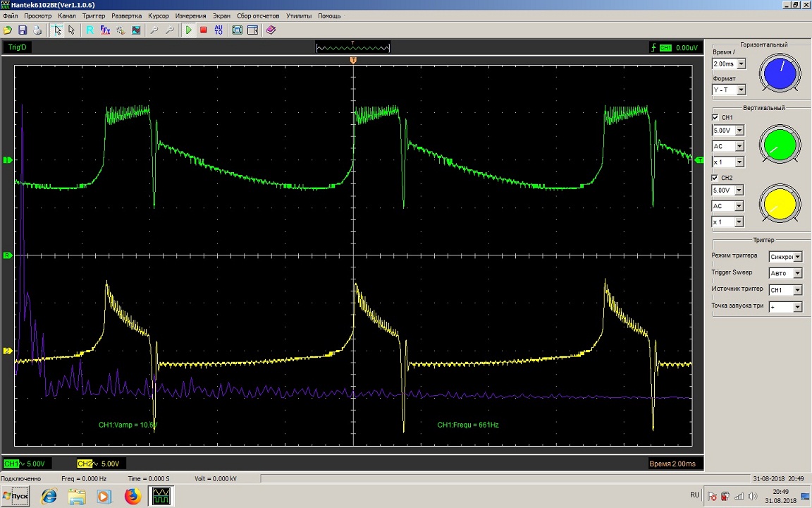The width and height of the screenshot is (812, 508).
Task: Toggle the reference waveform R icon
Action: (x=90, y=30)
